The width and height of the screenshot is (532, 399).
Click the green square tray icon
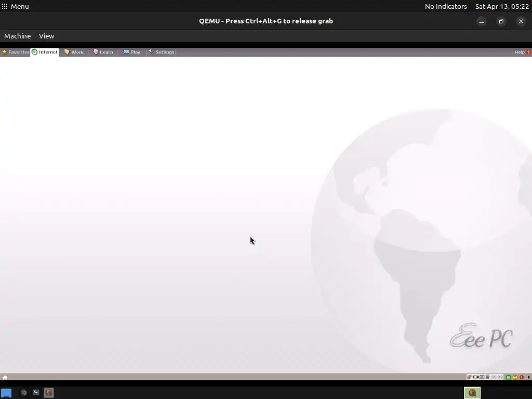[509, 377]
